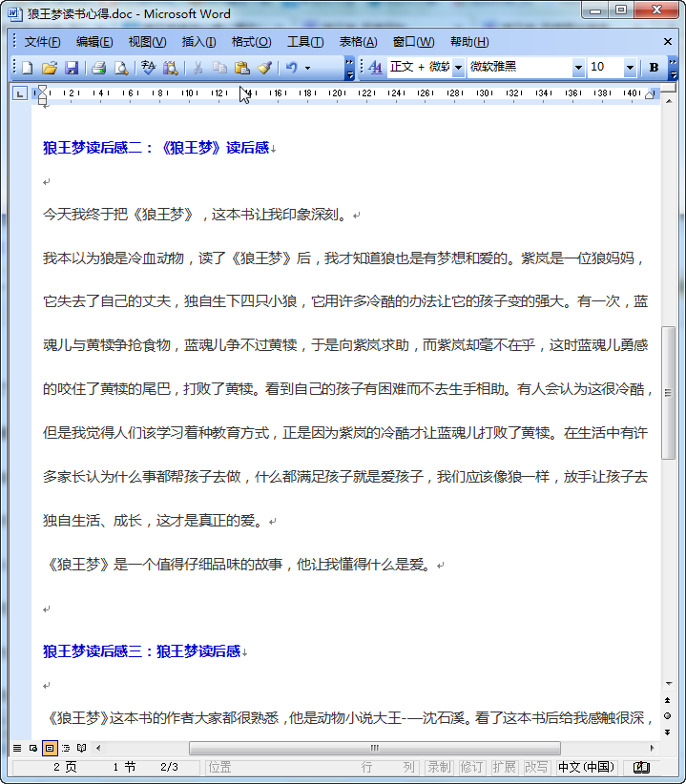Click Previous Page double arrow button
Image resolution: width=686 pixels, height=784 pixels.
(x=667, y=700)
